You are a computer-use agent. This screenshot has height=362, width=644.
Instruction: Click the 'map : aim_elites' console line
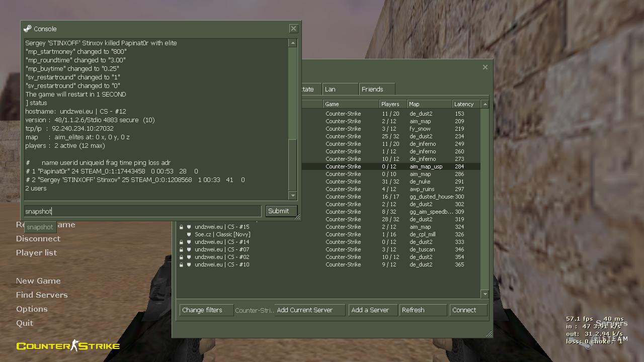click(77, 137)
